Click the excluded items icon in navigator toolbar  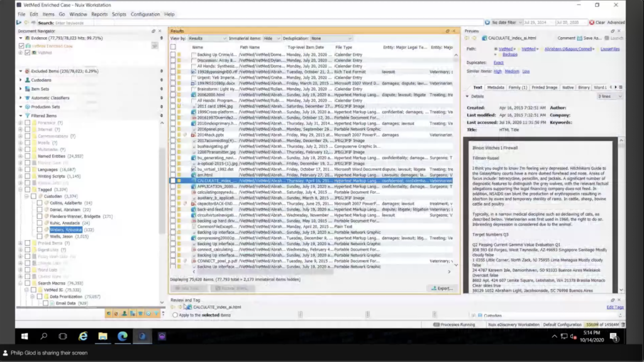coord(116,314)
